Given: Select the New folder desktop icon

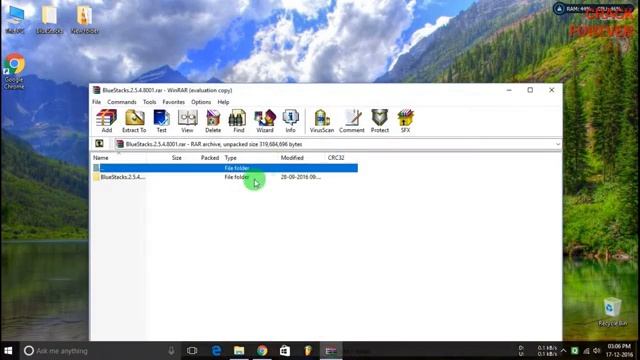Looking at the screenshot, I should pos(84,20).
